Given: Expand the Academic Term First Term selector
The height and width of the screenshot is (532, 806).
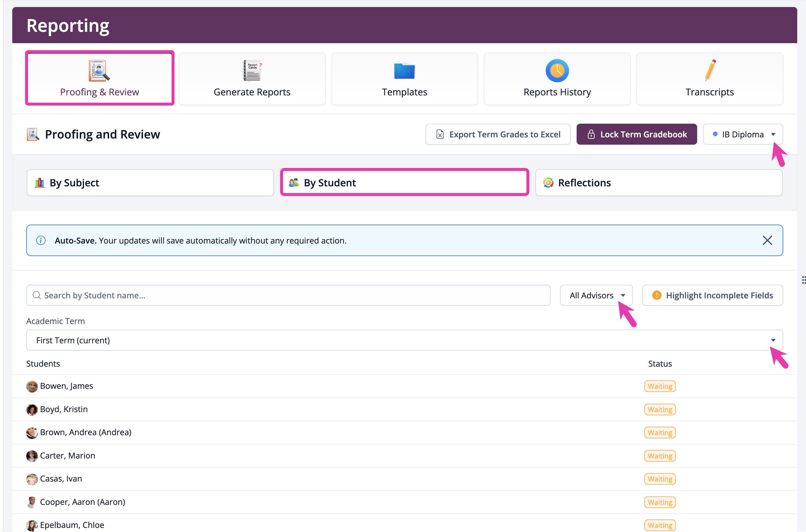Looking at the screenshot, I should 404,340.
